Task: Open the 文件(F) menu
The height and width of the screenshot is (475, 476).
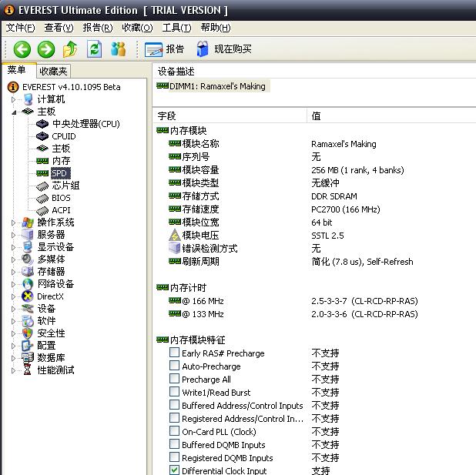Action: point(20,28)
